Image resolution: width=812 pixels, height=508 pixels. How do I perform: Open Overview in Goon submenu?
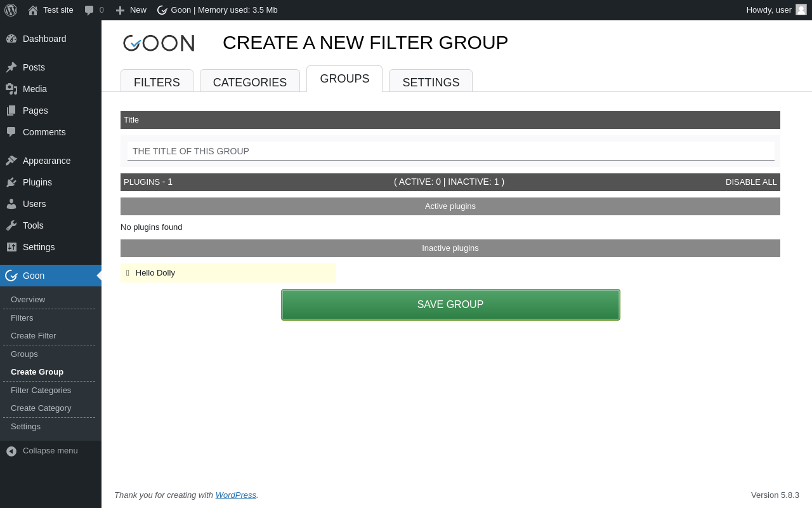tap(28, 300)
